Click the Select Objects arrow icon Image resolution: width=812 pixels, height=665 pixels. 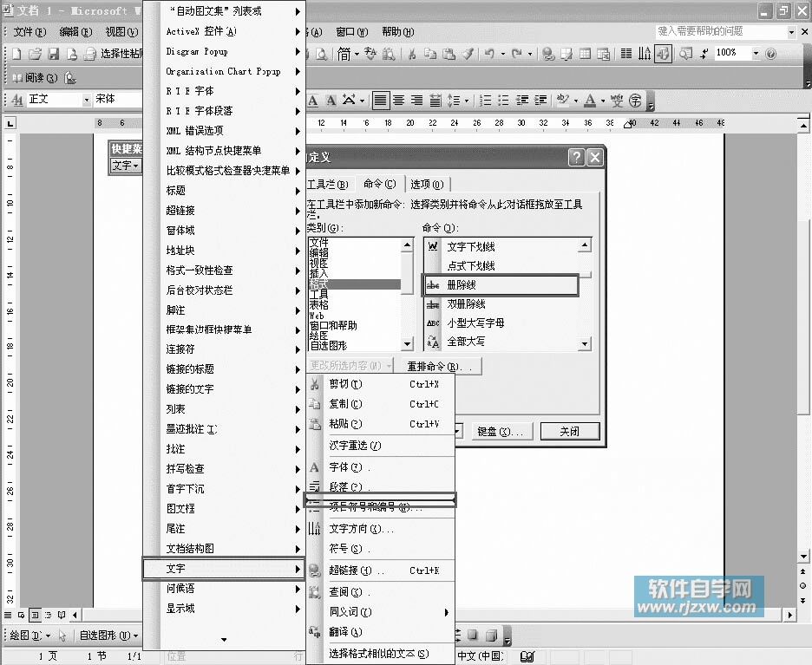point(62,635)
